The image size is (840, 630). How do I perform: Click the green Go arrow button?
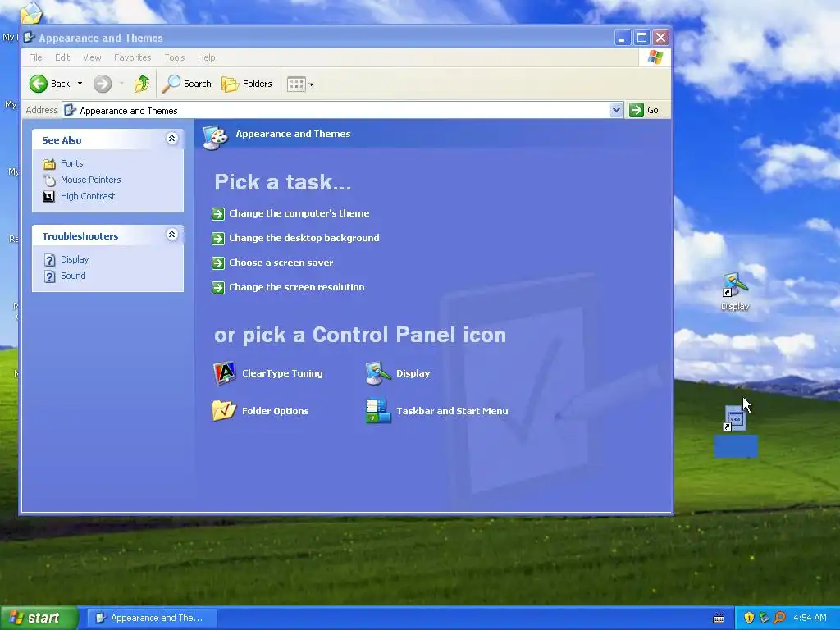(637, 110)
